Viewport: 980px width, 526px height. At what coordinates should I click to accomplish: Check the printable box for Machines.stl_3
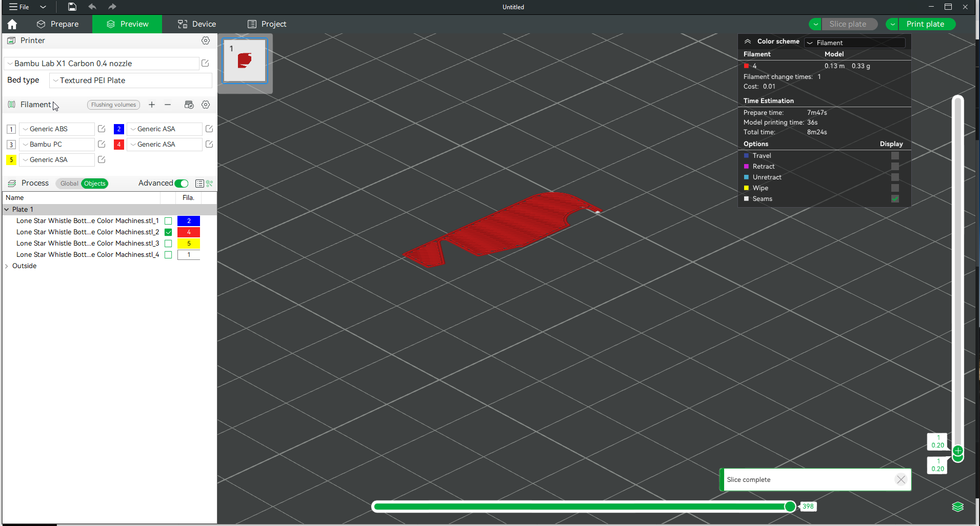point(168,244)
